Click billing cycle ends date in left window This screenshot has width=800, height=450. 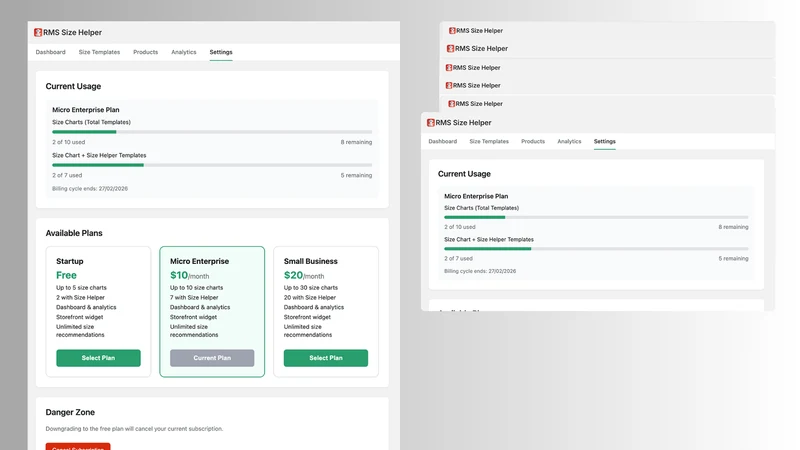(90, 189)
